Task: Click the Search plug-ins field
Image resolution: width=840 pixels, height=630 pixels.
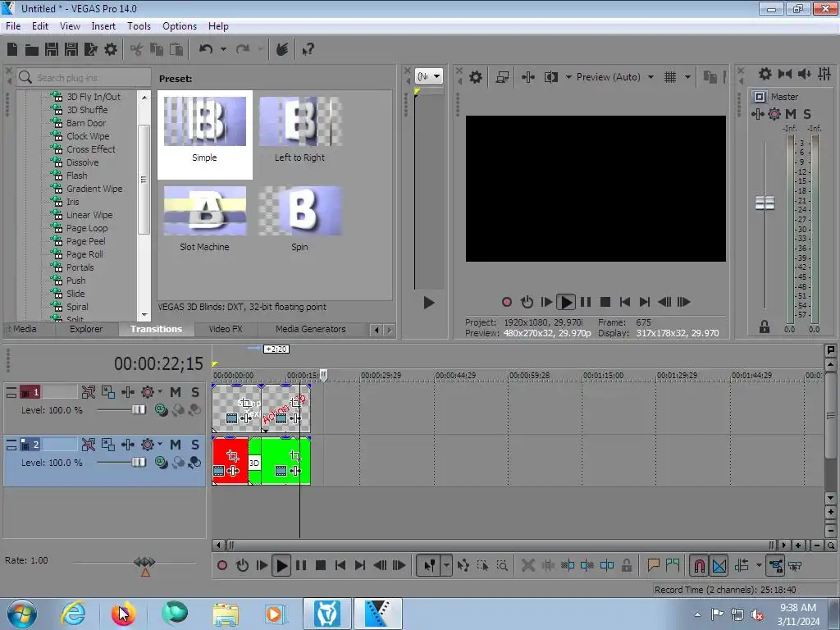Action: [84, 78]
